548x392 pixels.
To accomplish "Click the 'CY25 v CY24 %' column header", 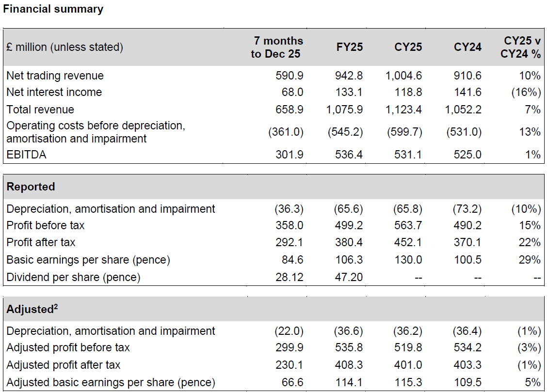I will (x=520, y=47).
